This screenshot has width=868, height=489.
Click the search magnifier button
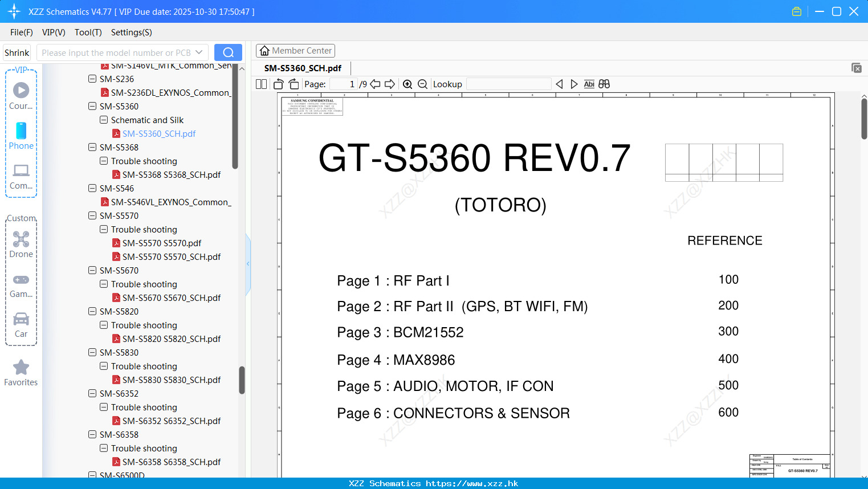[228, 52]
